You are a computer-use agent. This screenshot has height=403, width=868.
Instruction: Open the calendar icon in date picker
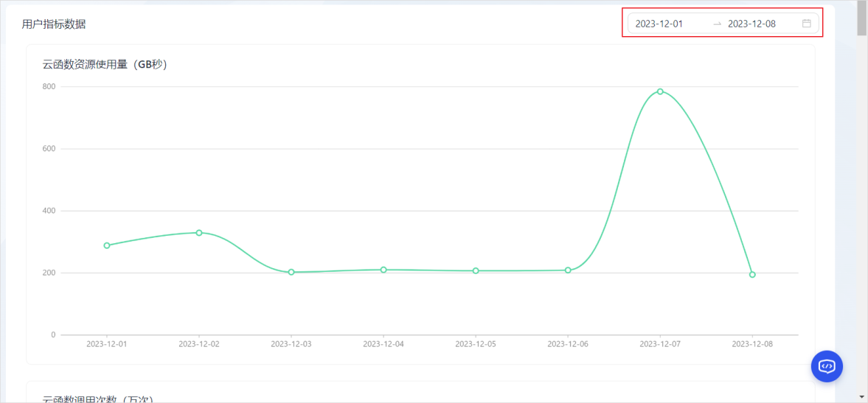tap(807, 24)
